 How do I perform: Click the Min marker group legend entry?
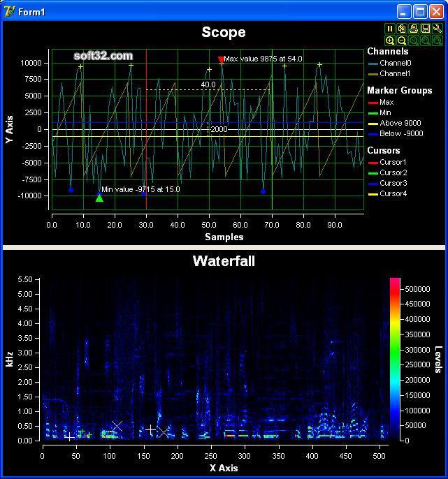(x=380, y=112)
